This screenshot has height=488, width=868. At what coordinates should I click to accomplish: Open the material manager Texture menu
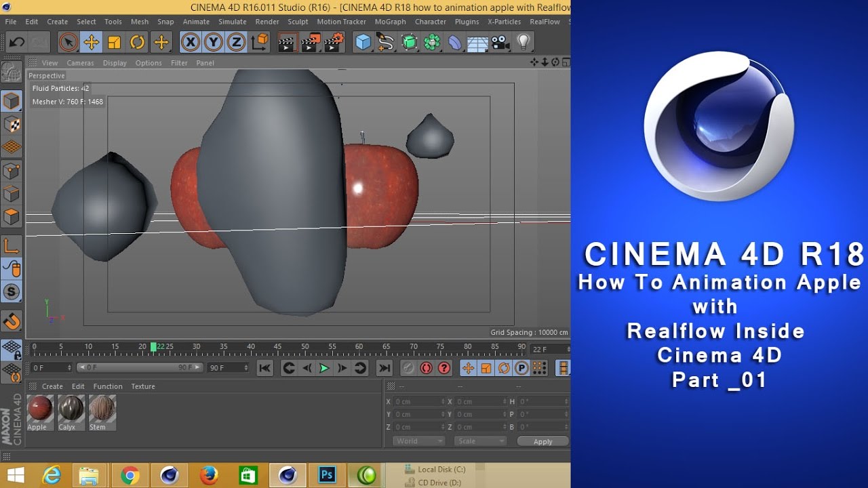pyautogui.click(x=143, y=386)
